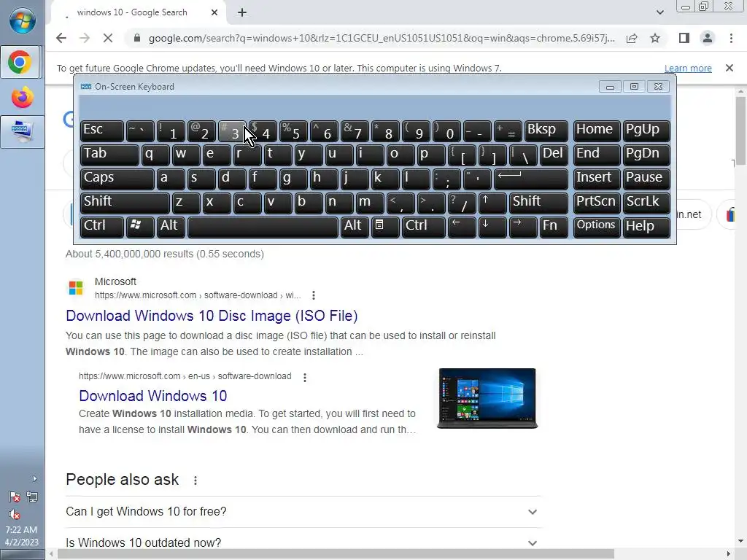Toggle the left Alt key
747x560 pixels.
[x=170, y=227]
